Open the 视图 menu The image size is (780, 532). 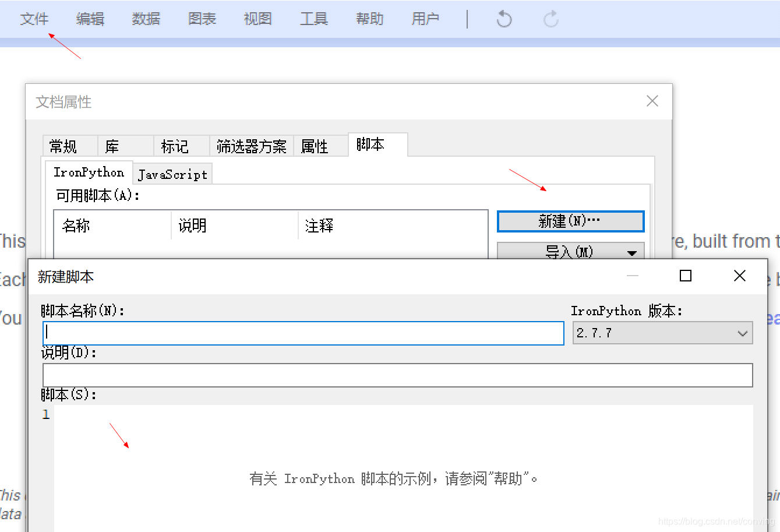[257, 19]
